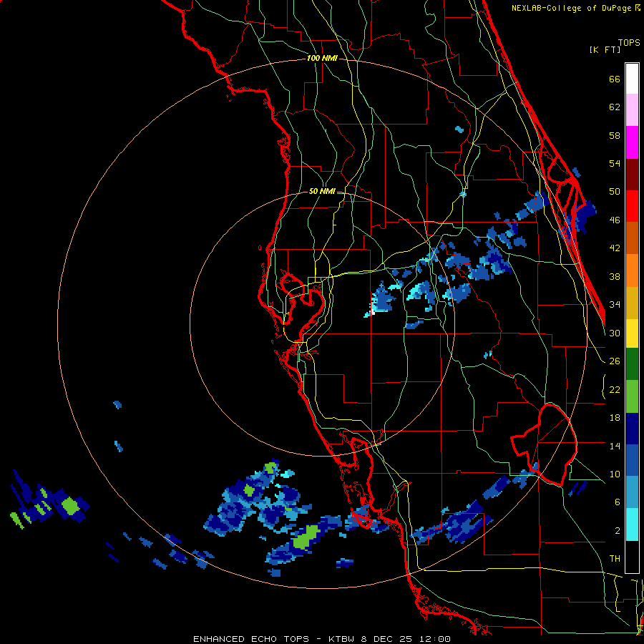Click the gold legend swatch

632,303
